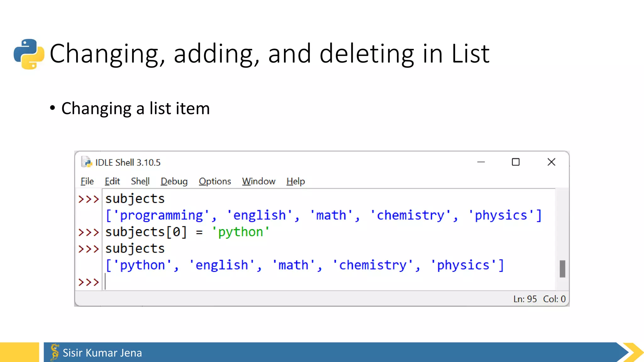
Task: Minimize the IDLE Shell window
Action: (481, 162)
